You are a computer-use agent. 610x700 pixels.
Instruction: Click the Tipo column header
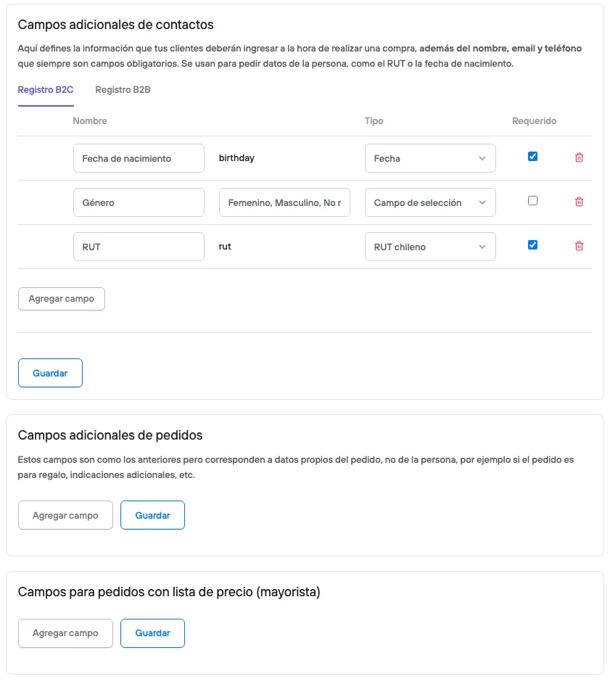374,121
